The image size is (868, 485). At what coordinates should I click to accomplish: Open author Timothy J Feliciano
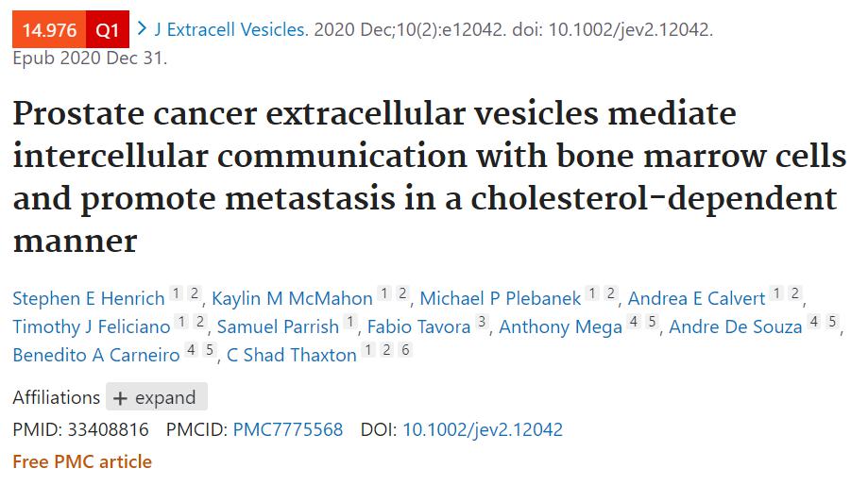(x=92, y=326)
